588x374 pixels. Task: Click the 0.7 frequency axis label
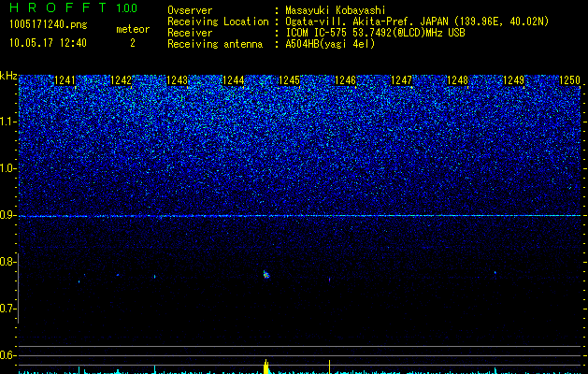coord(7,309)
